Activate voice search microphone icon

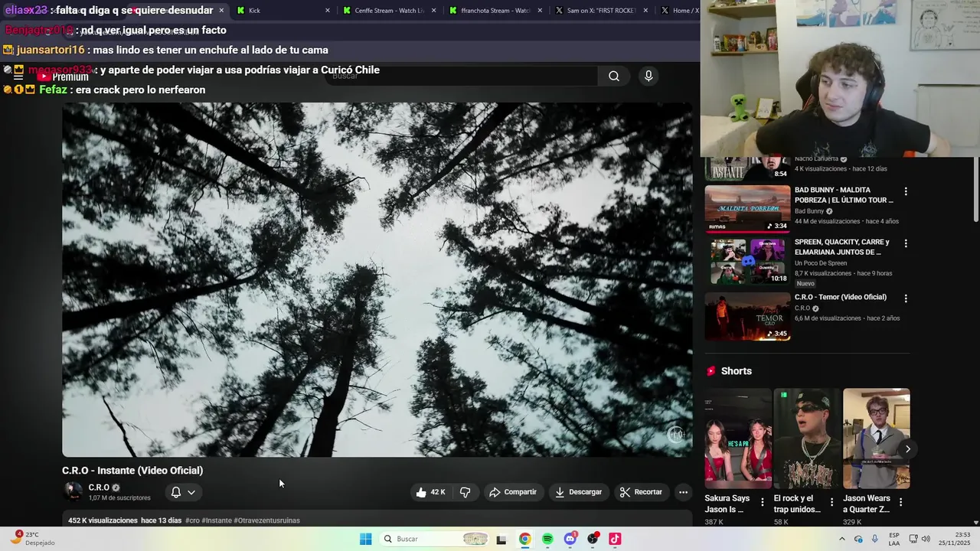(x=648, y=76)
